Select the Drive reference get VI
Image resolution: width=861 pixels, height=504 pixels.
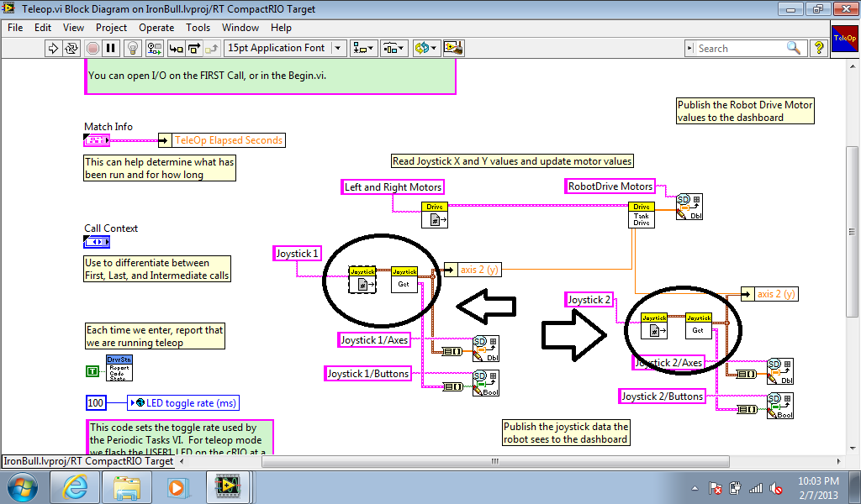point(435,215)
